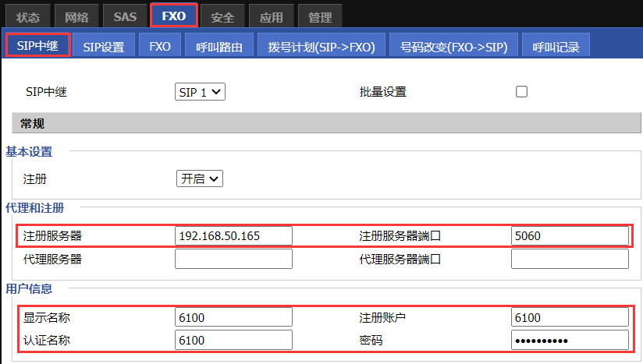Open the SAS tab

pos(124,17)
